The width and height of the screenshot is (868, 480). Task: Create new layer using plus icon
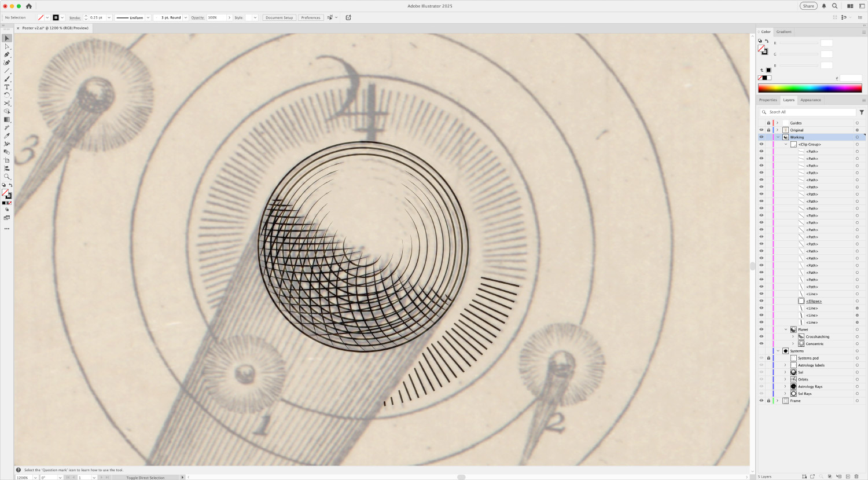point(848,477)
